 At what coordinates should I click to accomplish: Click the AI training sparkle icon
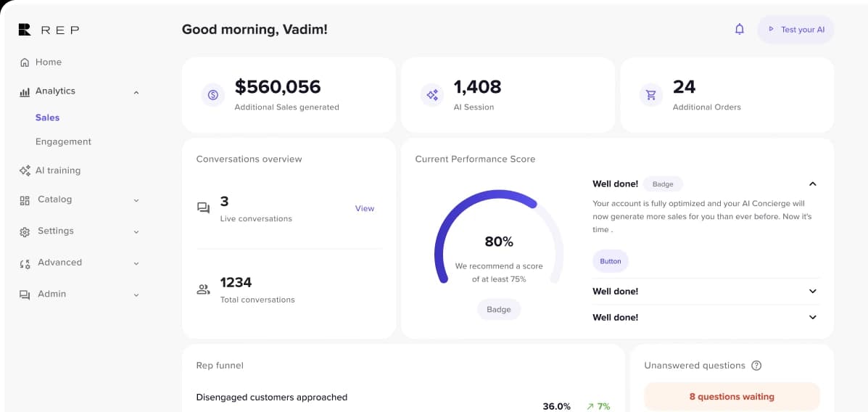pos(25,170)
